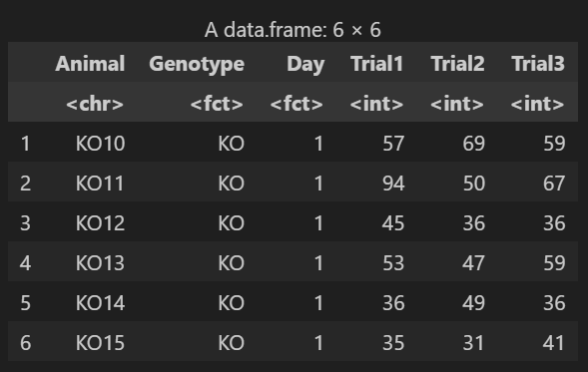The height and width of the screenshot is (372, 588).
Task: Select the Trial2 column header
Action: (457, 63)
